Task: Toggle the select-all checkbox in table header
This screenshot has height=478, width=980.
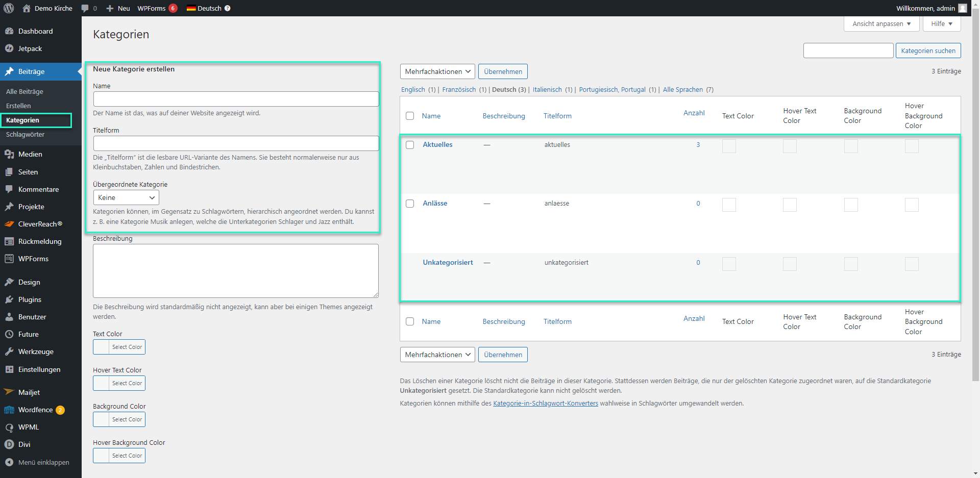Action: (x=410, y=116)
